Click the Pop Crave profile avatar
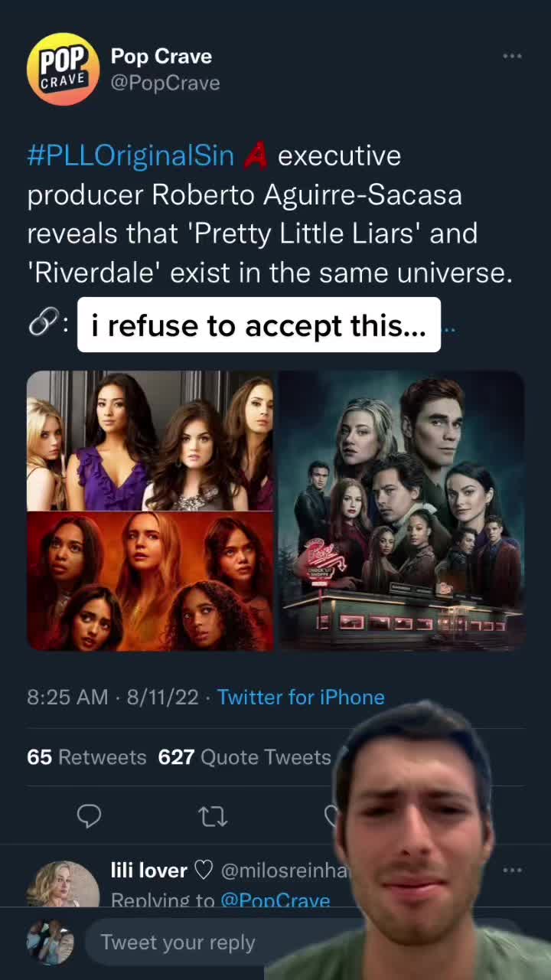The width and height of the screenshot is (551, 980). (x=63, y=69)
